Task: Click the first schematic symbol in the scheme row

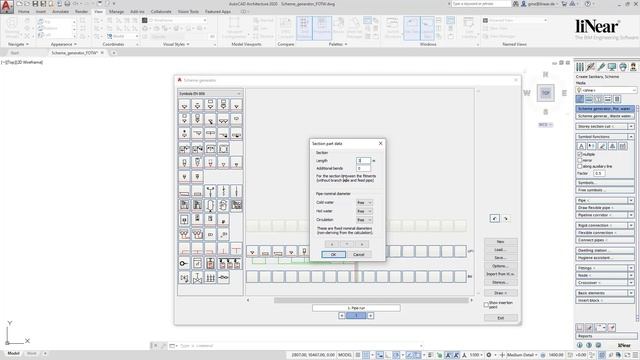Action: point(252,251)
